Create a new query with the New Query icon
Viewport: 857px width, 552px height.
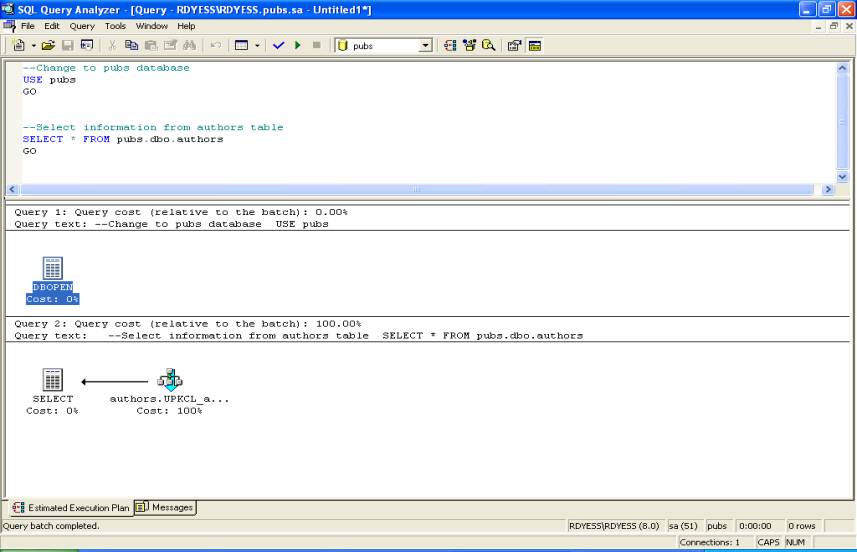click(x=19, y=45)
